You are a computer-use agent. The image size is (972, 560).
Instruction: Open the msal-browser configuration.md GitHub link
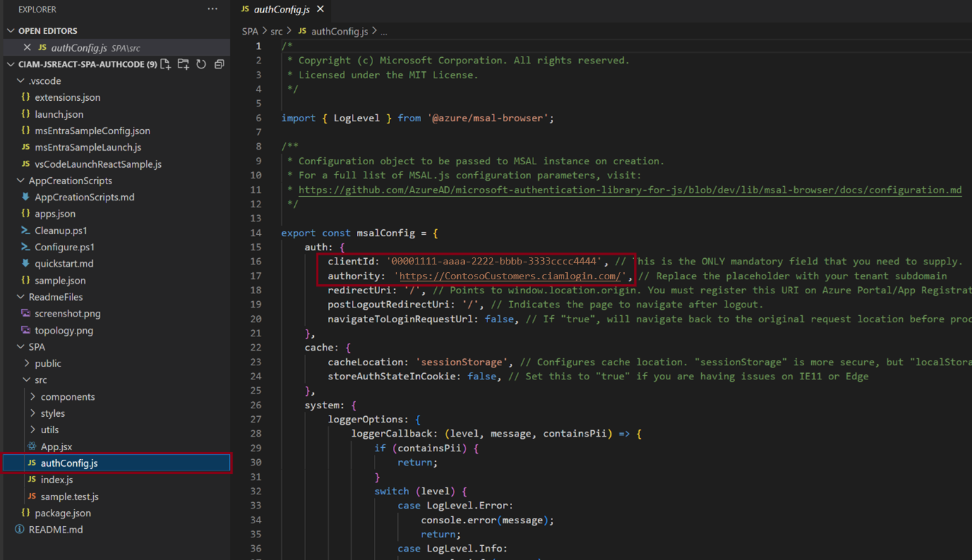628,190
